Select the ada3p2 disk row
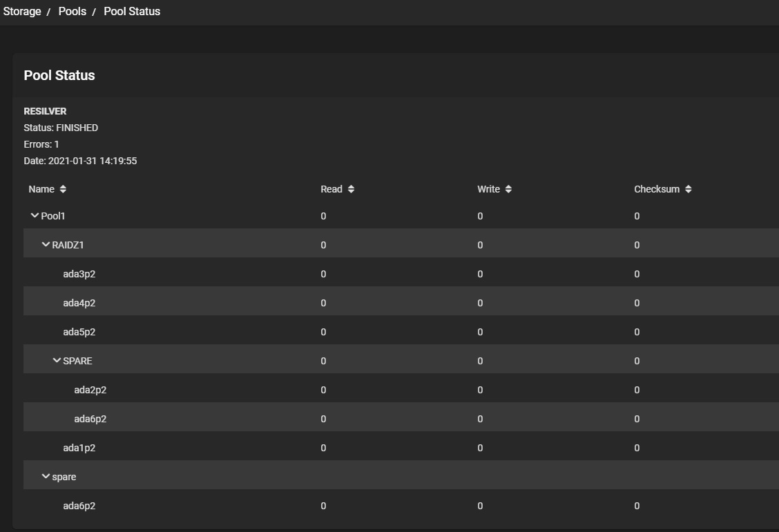The height and width of the screenshot is (532, 779). pyautogui.click(x=79, y=274)
